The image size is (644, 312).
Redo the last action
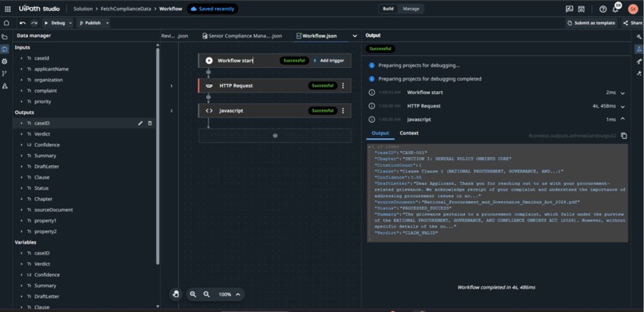point(34,23)
